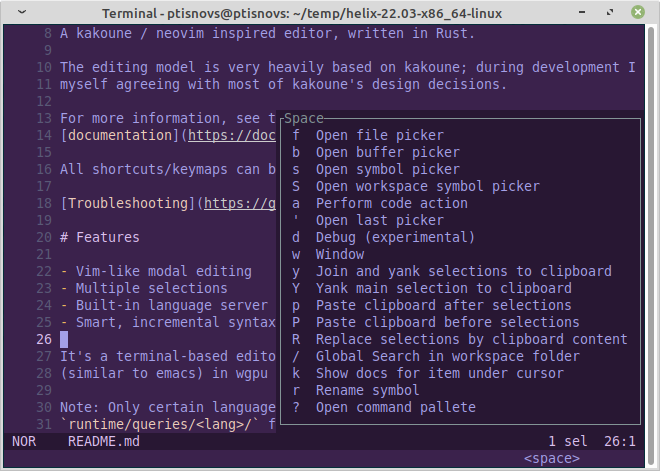Click the '<space>' pending key indicator

coord(552,458)
